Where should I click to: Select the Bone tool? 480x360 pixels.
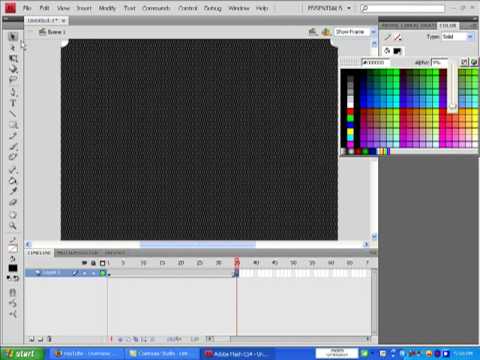tap(13, 170)
